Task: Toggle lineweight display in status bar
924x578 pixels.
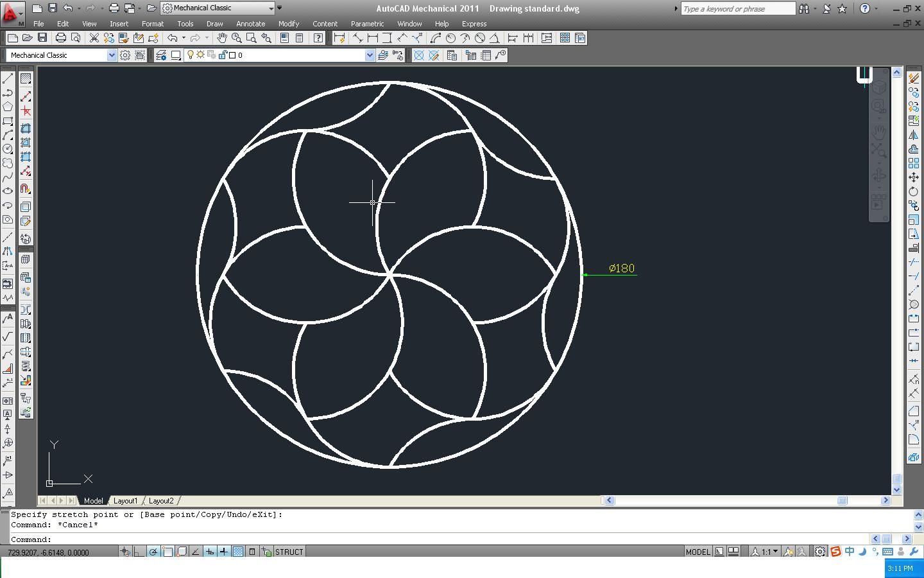Action: coord(223,552)
